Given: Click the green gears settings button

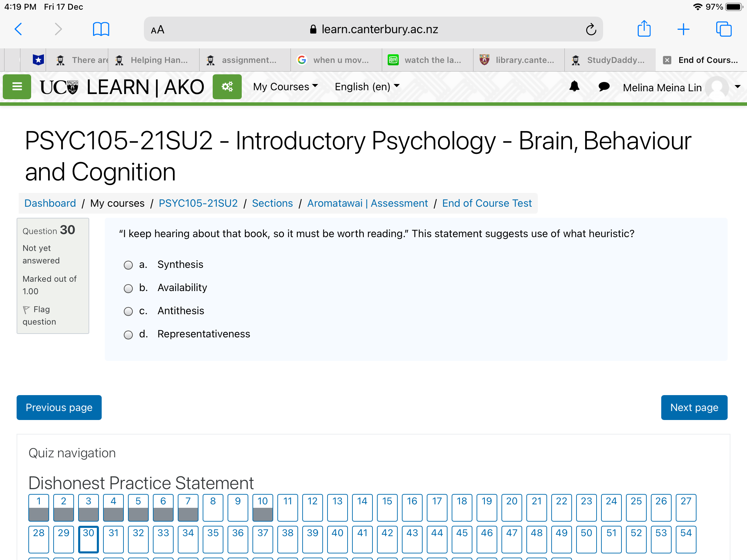Looking at the screenshot, I should (x=227, y=87).
